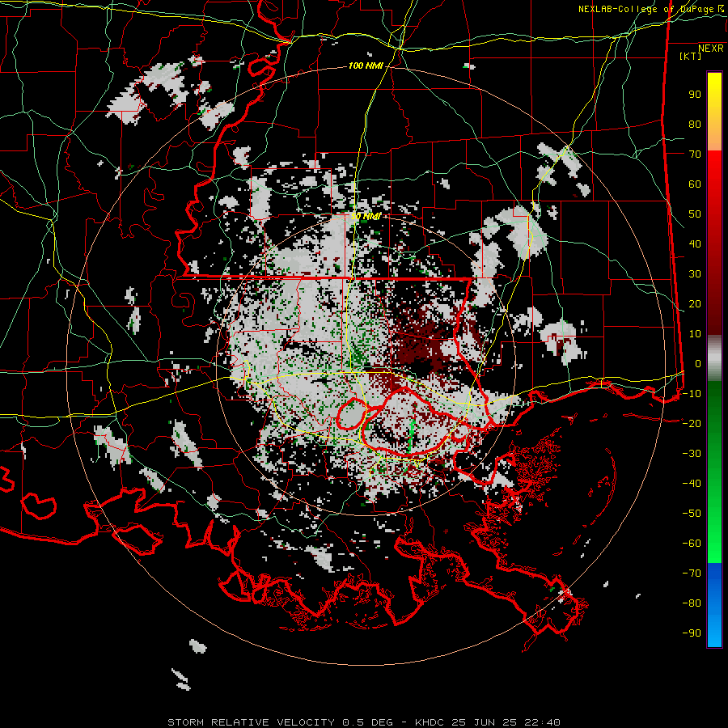Click the [KT] units label

pyautogui.click(x=690, y=56)
